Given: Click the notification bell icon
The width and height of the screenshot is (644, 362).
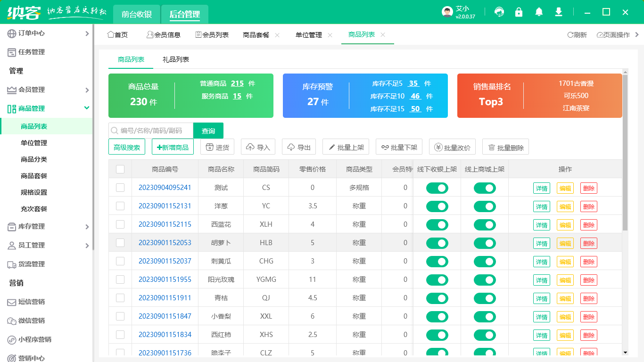Looking at the screenshot, I should coord(539,12).
